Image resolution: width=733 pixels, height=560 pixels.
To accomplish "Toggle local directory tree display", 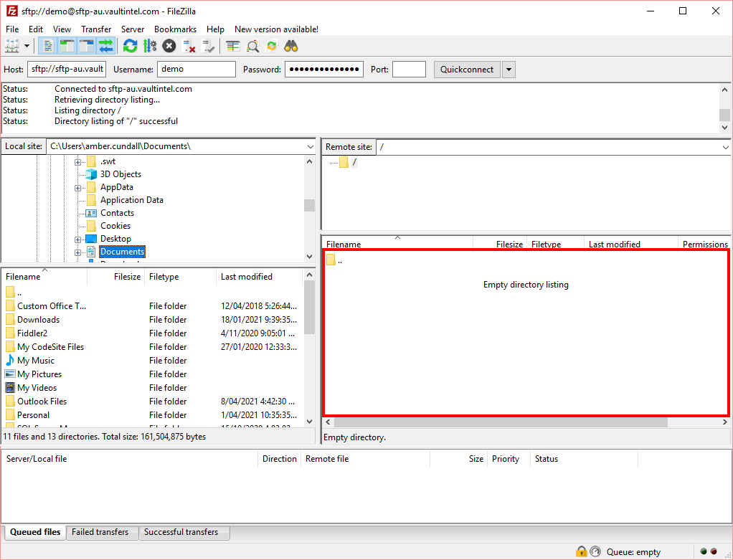I will tap(67, 46).
